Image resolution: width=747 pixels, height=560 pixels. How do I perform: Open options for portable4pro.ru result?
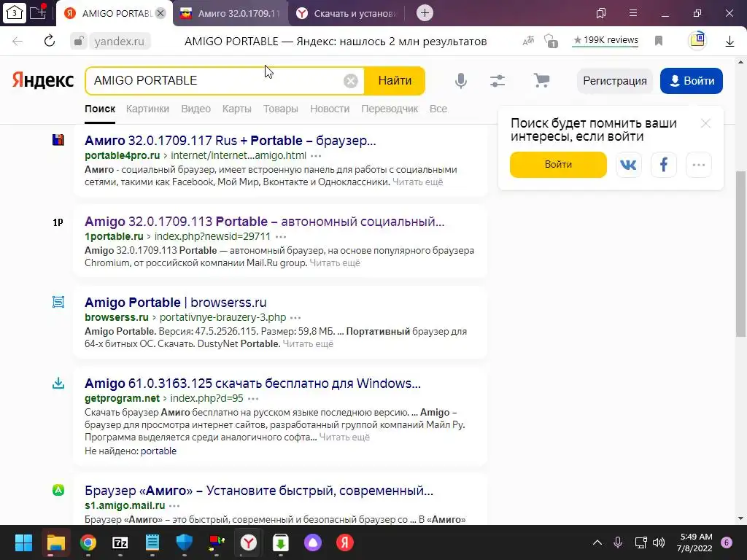(316, 156)
